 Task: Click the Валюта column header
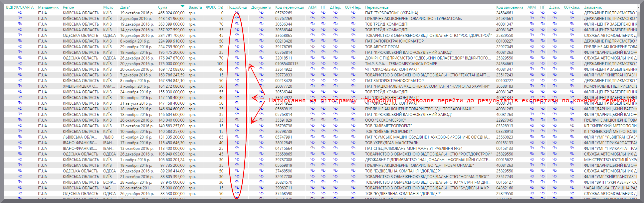(x=195, y=7)
